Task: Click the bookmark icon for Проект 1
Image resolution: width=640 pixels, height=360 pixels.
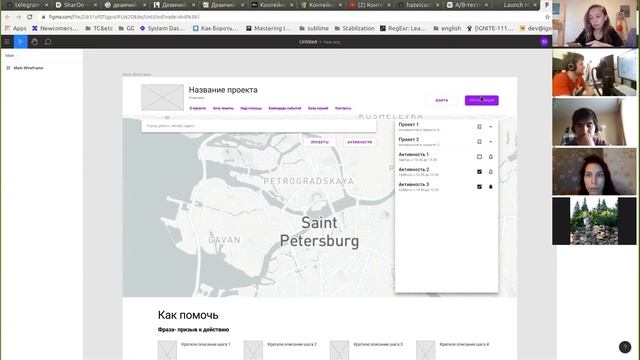Action: (479, 127)
